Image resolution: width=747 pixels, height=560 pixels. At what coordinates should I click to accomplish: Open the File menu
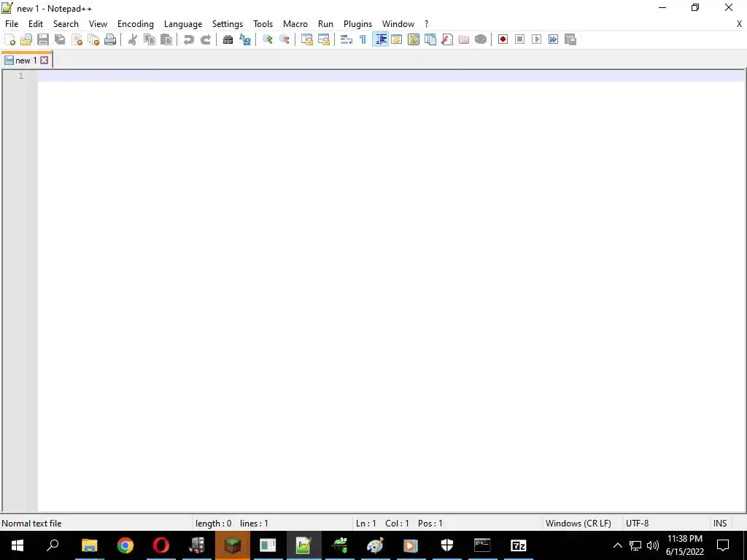(x=12, y=24)
